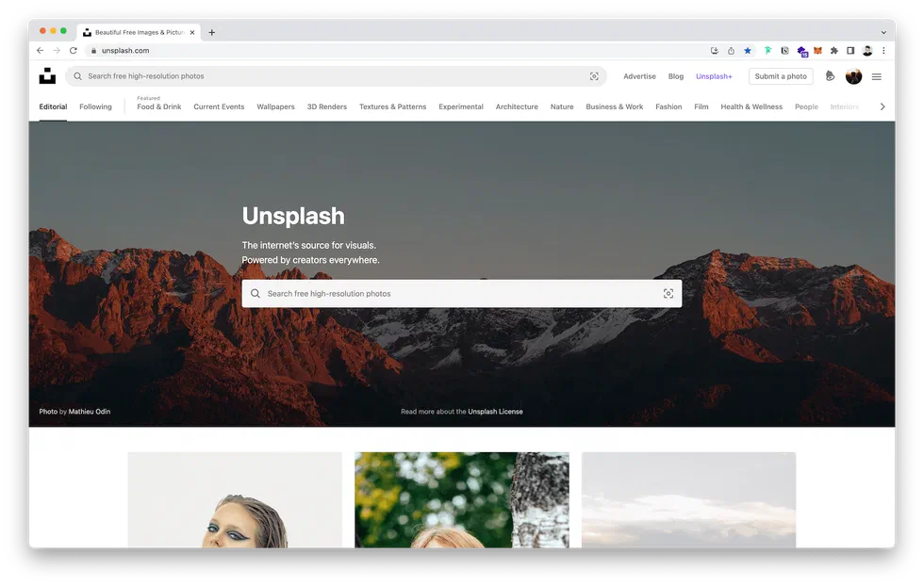This screenshot has width=924, height=586.
Task: Toggle the Chrome side panel icon
Action: click(x=850, y=51)
